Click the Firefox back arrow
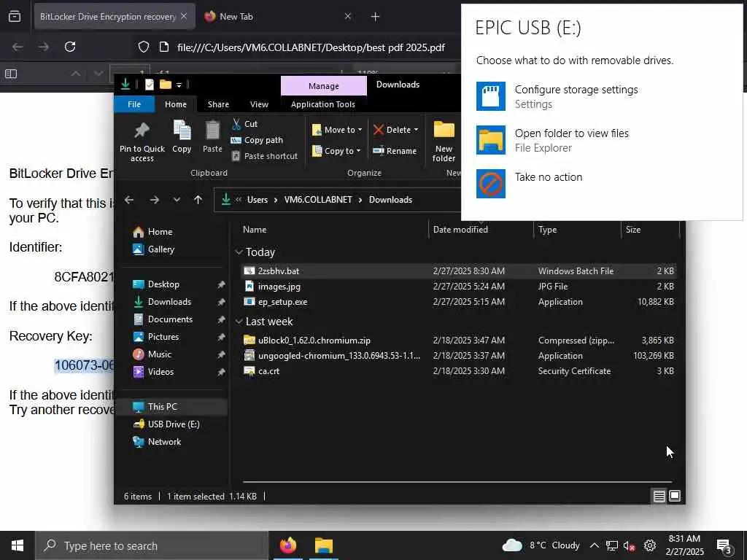 click(x=18, y=47)
